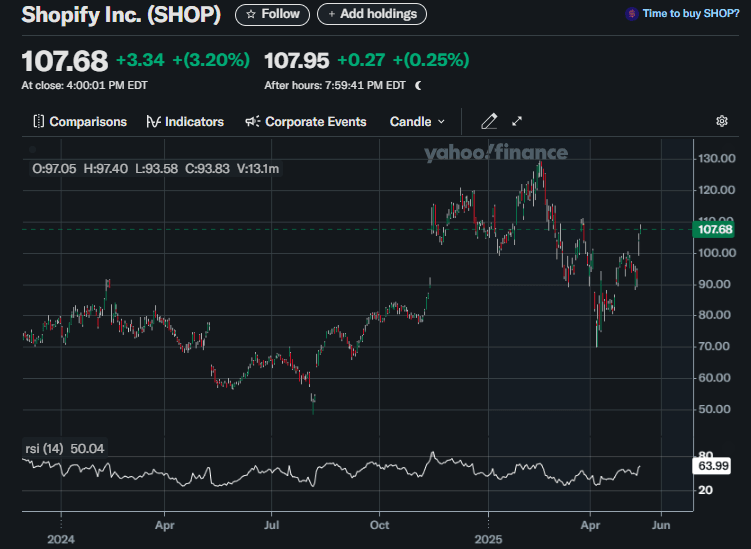
Task: Click the green 107.68 price tag on axis
Action: point(713,229)
